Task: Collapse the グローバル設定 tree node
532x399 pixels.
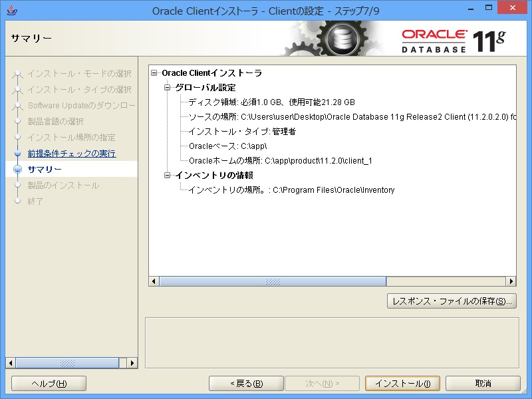Action: [168, 88]
